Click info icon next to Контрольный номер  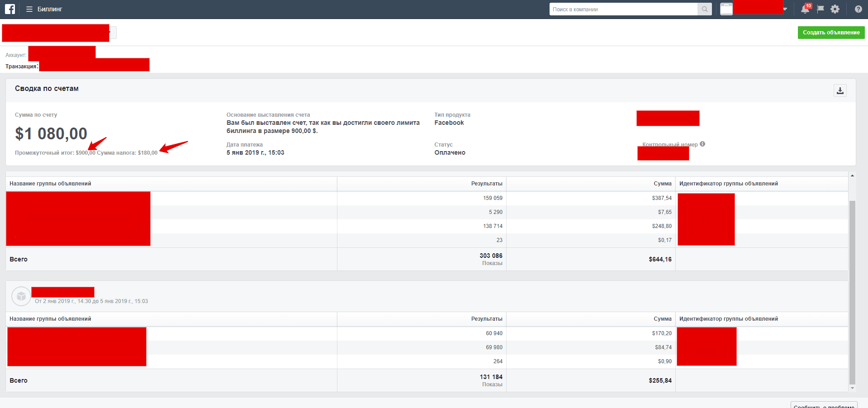point(702,144)
